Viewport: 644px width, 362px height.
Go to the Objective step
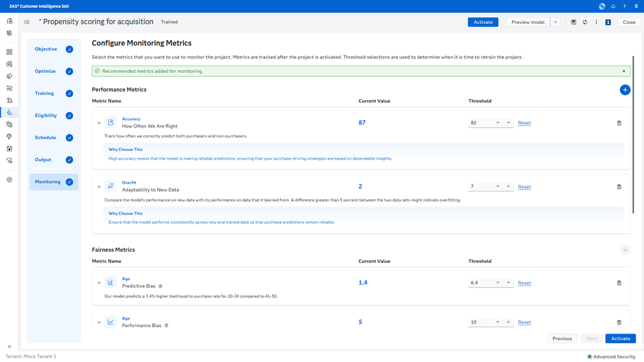pyautogui.click(x=54, y=49)
